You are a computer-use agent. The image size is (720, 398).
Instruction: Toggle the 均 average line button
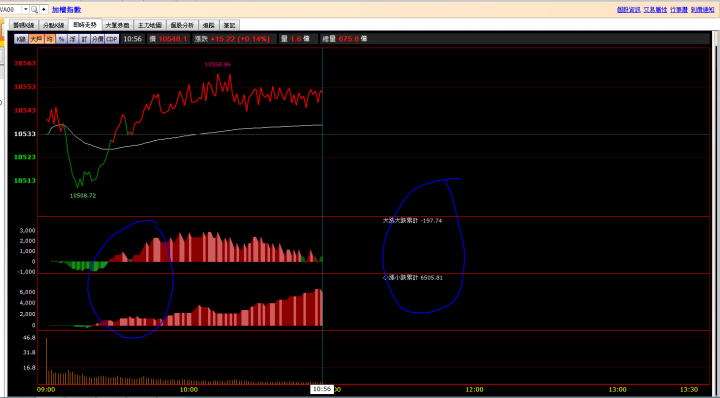click(50, 39)
